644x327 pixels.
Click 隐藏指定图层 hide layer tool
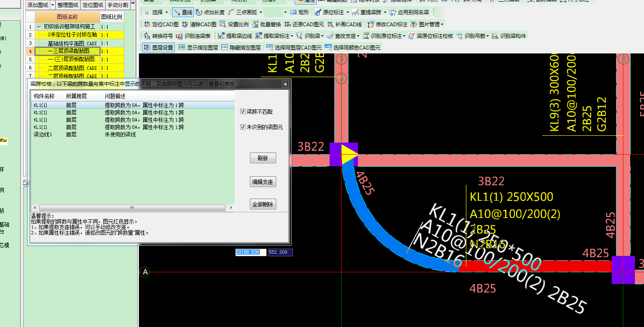(x=241, y=48)
